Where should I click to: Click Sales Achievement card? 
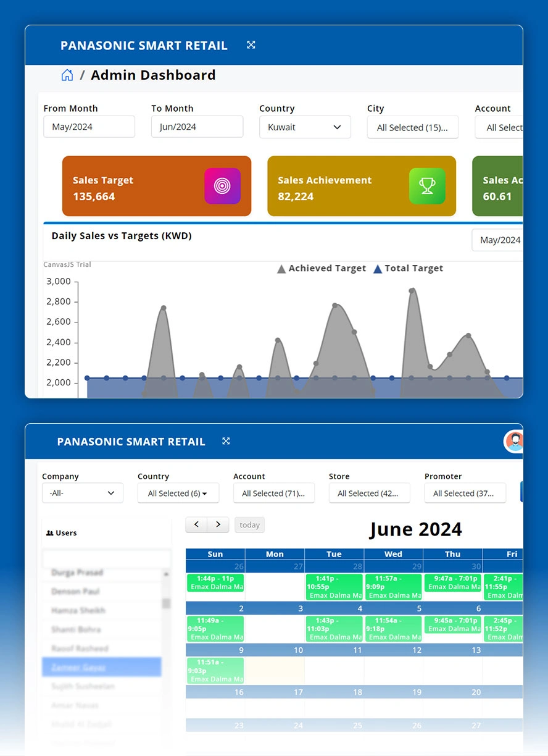click(362, 186)
